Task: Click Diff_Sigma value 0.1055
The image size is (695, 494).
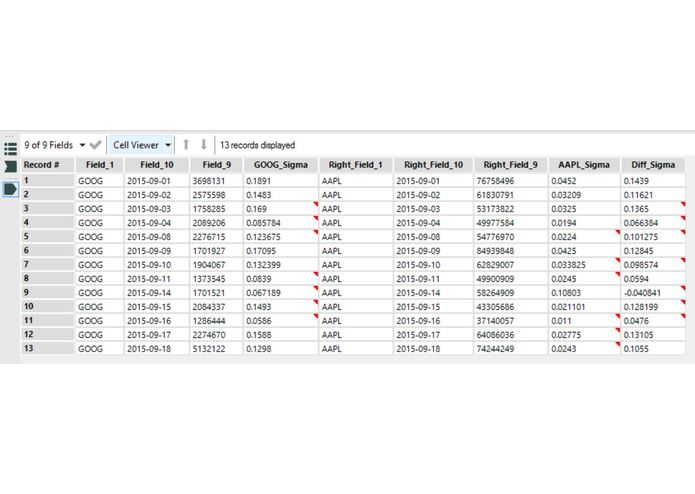Action: (x=653, y=349)
